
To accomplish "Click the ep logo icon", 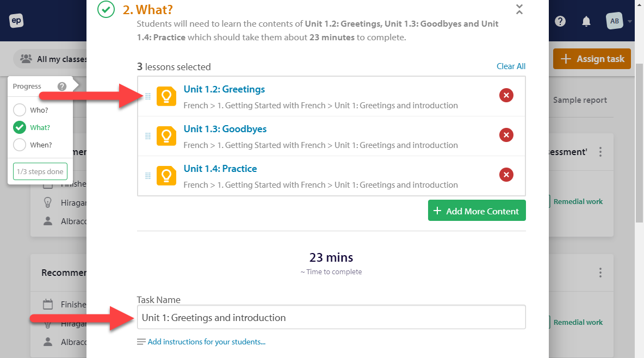I will coord(16,21).
